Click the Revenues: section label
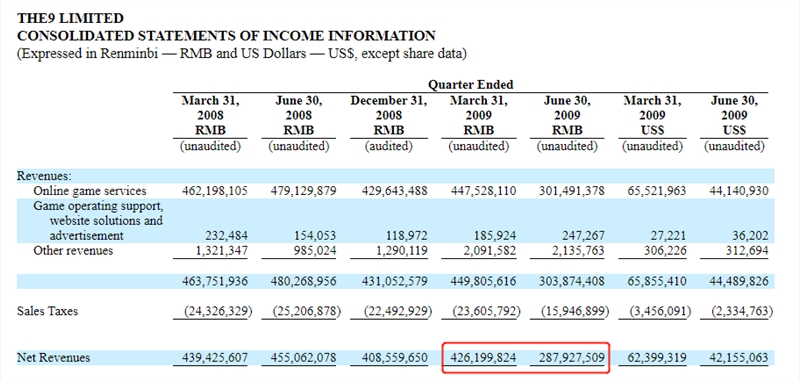 (44, 176)
